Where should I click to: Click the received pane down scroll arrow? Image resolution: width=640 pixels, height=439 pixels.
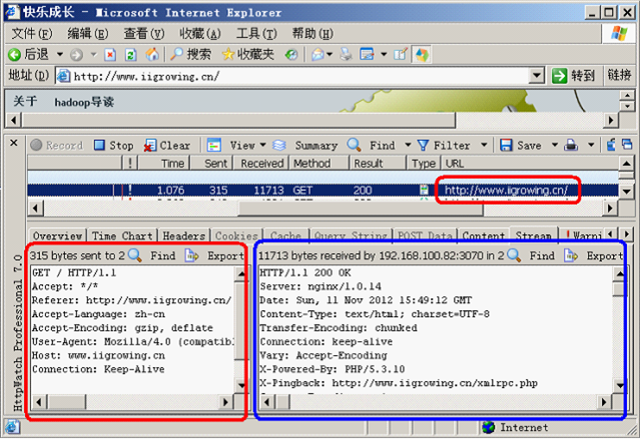[x=619, y=385]
